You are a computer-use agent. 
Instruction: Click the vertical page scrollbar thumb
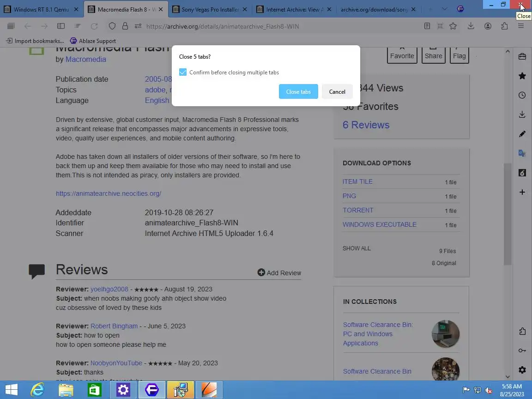[x=508, y=214]
